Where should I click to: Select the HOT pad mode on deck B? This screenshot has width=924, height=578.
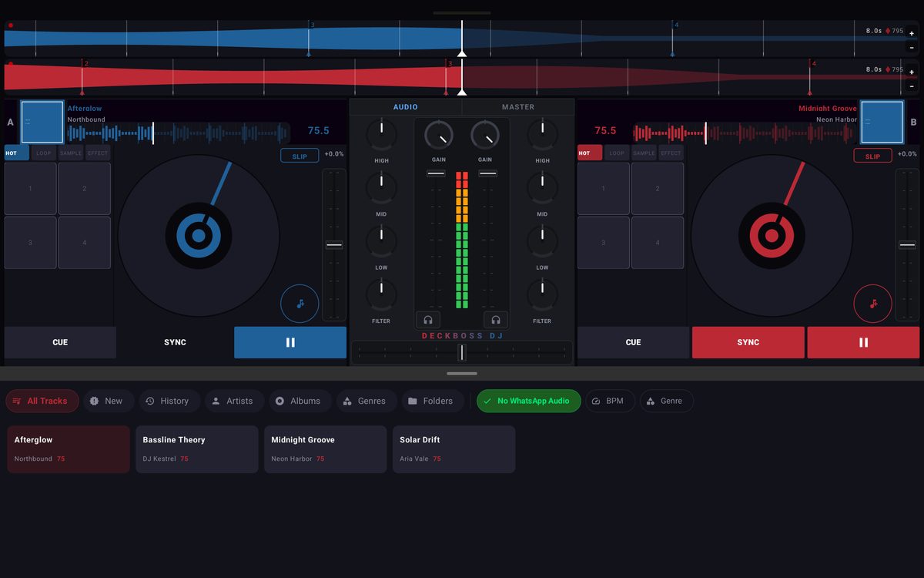click(x=590, y=153)
